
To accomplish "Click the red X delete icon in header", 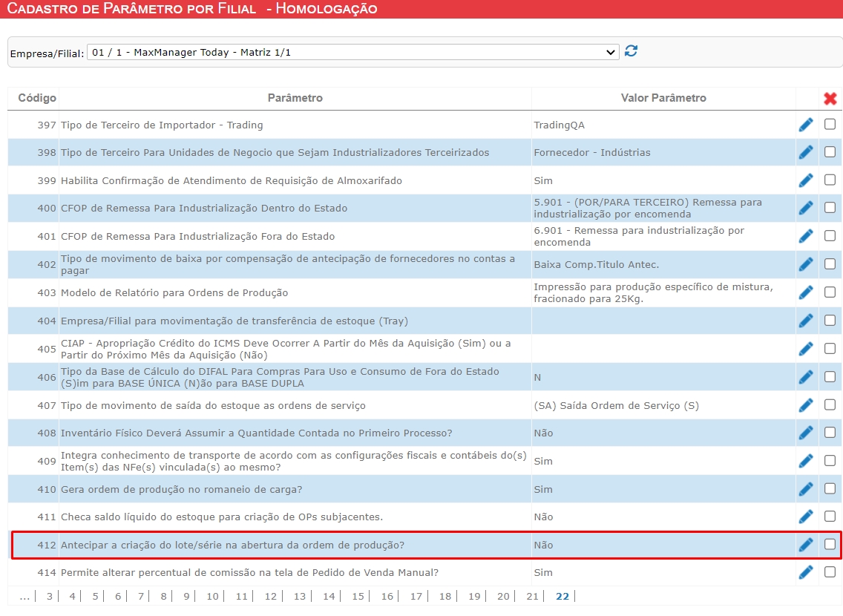I will click(830, 98).
